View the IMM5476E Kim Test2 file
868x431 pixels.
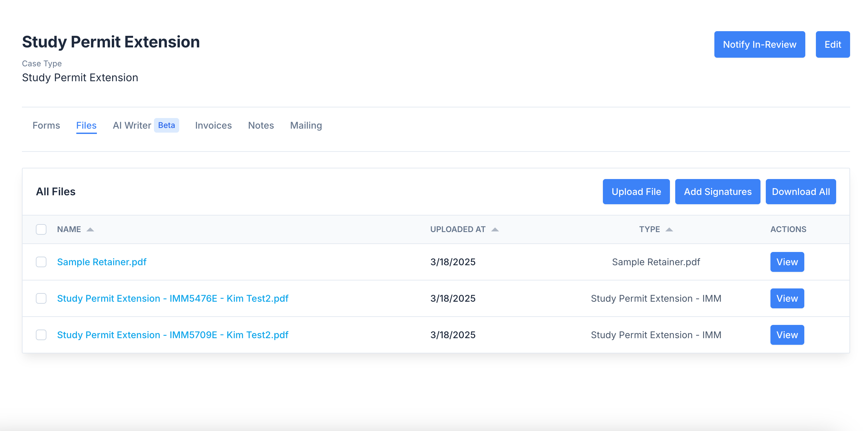click(787, 298)
